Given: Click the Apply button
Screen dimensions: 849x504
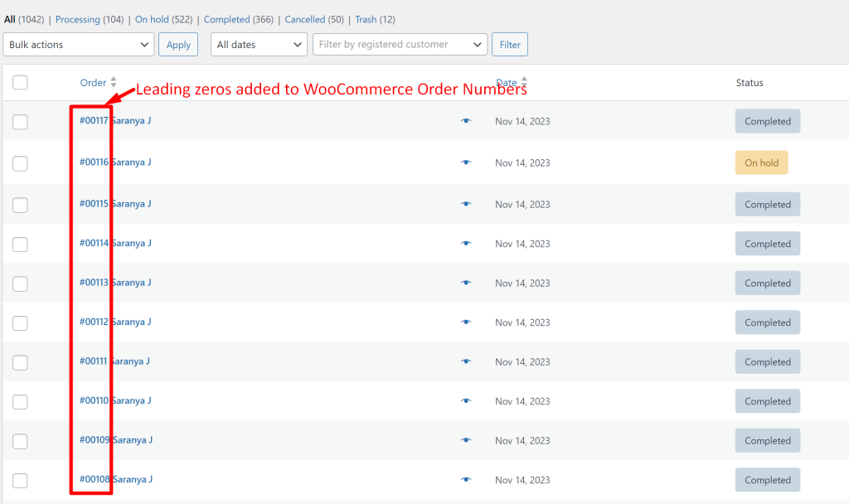Looking at the screenshot, I should tap(178, 45).
